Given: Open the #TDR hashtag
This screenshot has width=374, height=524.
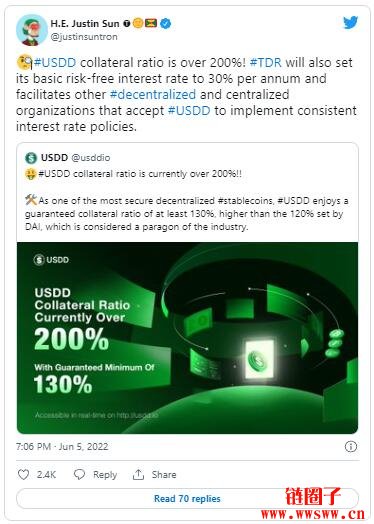Looking at the screenshot, I should 266,62.
